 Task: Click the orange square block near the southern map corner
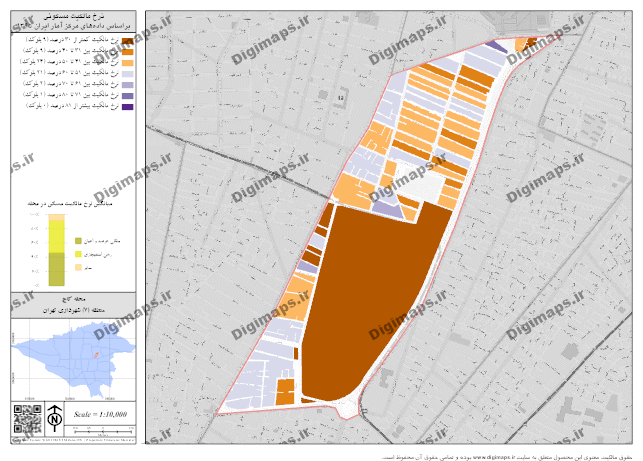pos(285,392)
